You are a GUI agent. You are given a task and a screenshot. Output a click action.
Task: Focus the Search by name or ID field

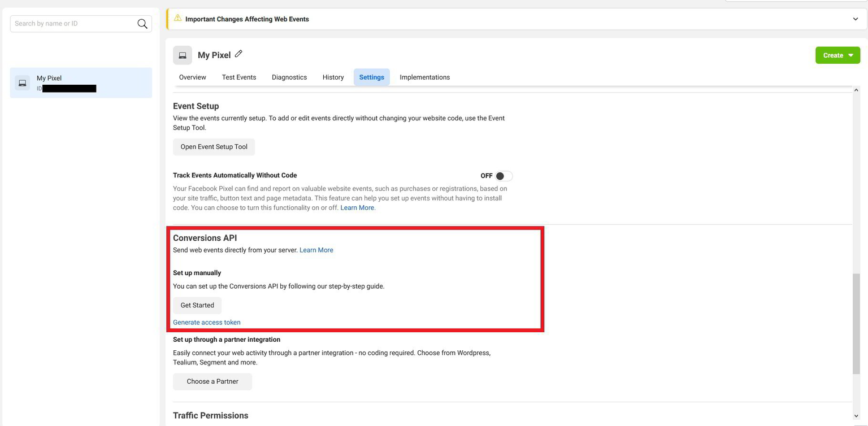click(81, 24)
